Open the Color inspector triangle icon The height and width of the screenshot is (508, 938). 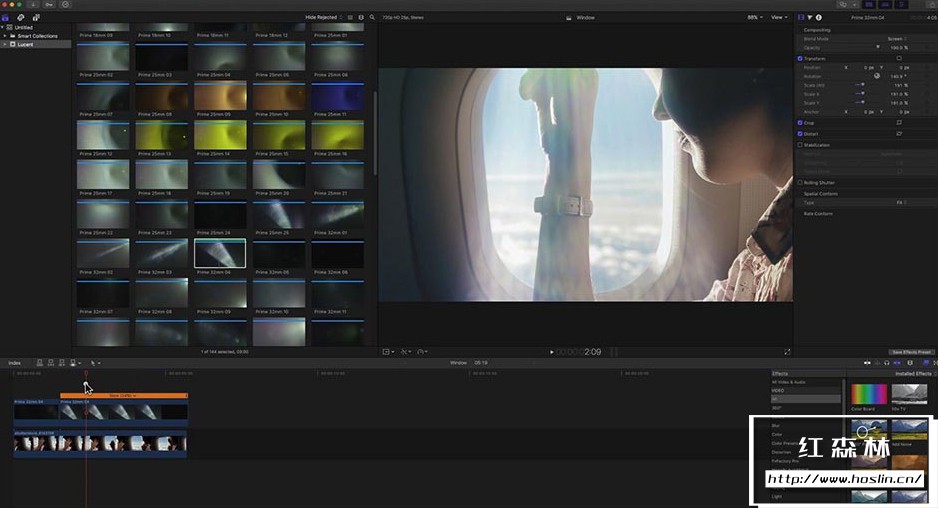click(x=810, y=18)
